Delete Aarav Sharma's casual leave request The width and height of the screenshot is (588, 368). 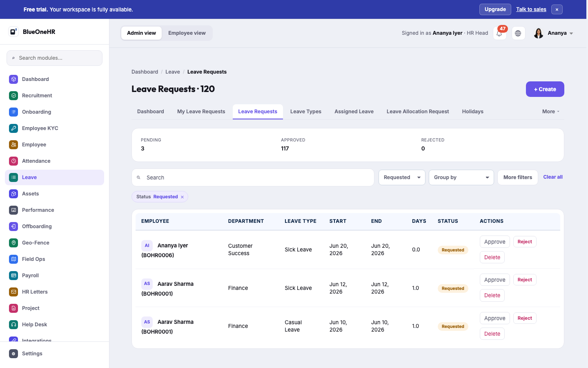click(x=492, y=334)
